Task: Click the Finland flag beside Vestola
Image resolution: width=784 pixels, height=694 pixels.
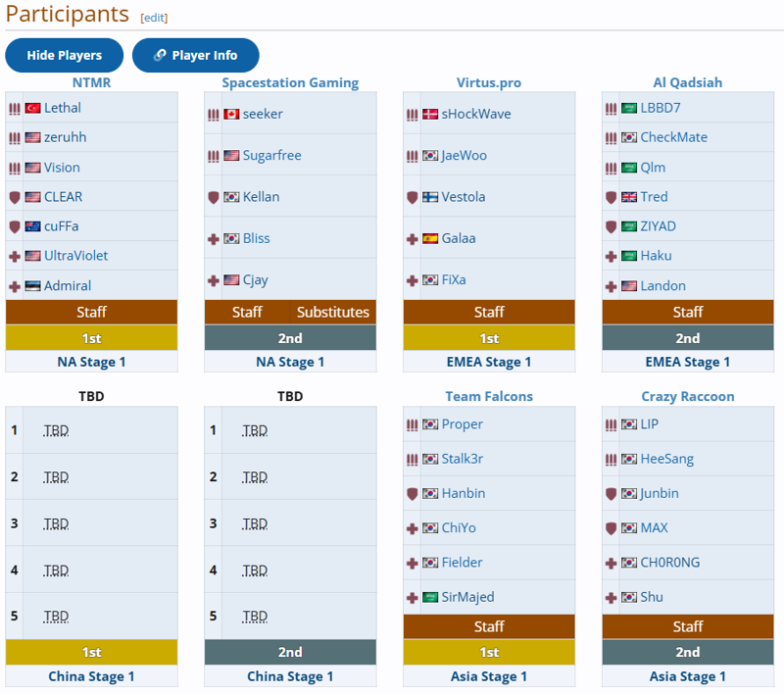Action: pyautogui.click(x=430, y=197)
